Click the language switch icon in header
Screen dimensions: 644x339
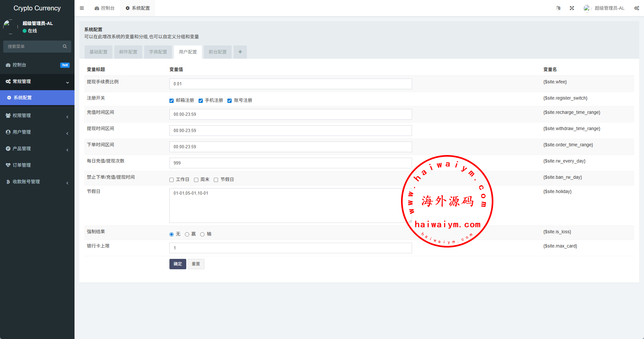pyautogui.click(x=558, y=8)
